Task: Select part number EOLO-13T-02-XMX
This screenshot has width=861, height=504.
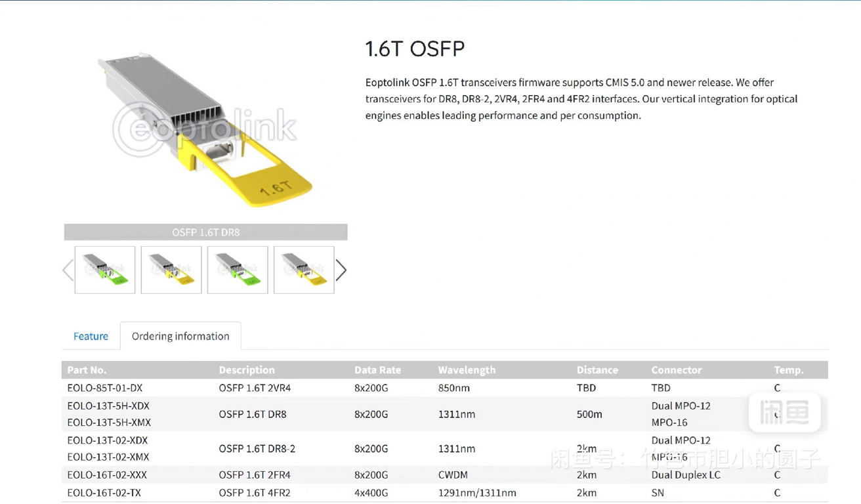Action: (x=108, y=457)
